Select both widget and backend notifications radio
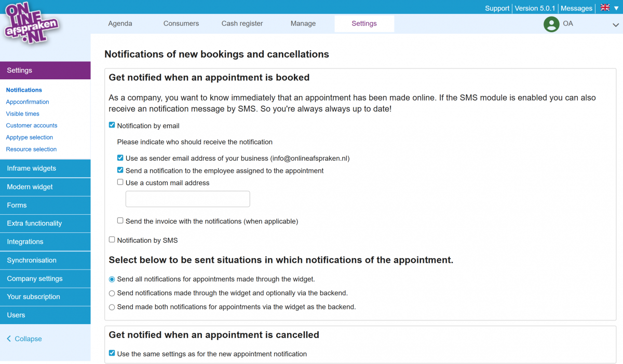 point(112,307)
